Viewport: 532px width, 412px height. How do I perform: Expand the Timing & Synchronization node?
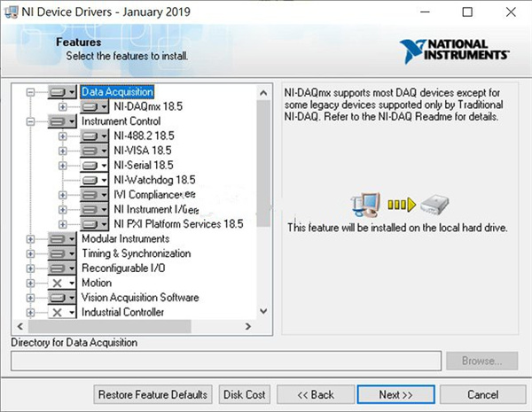pos(30,253)
